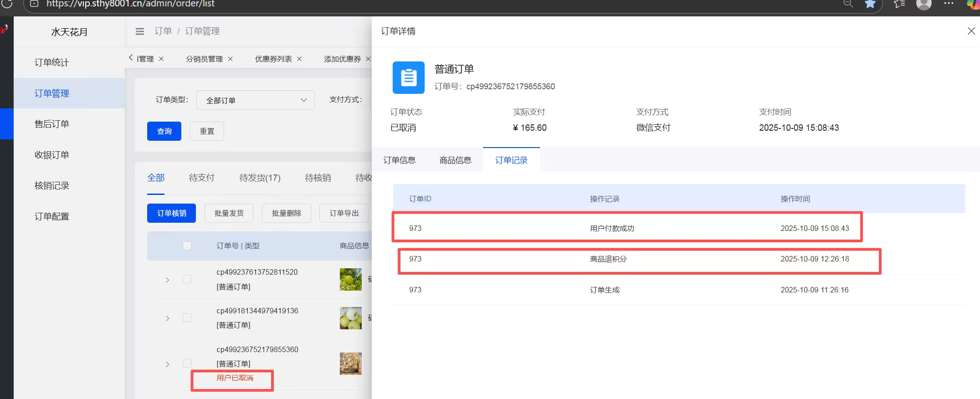Image resolution: width=980 pixels, height=399 pixels.
Task: Expand the row for order cp499236752179855360
Action: 167,364
